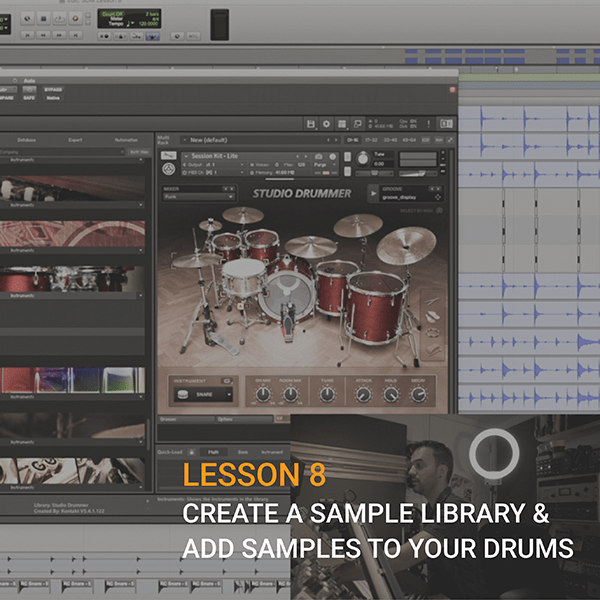Toggle the instrument solo button near the tune knob
The image size is (600, 600).
[x=347, y=157]
